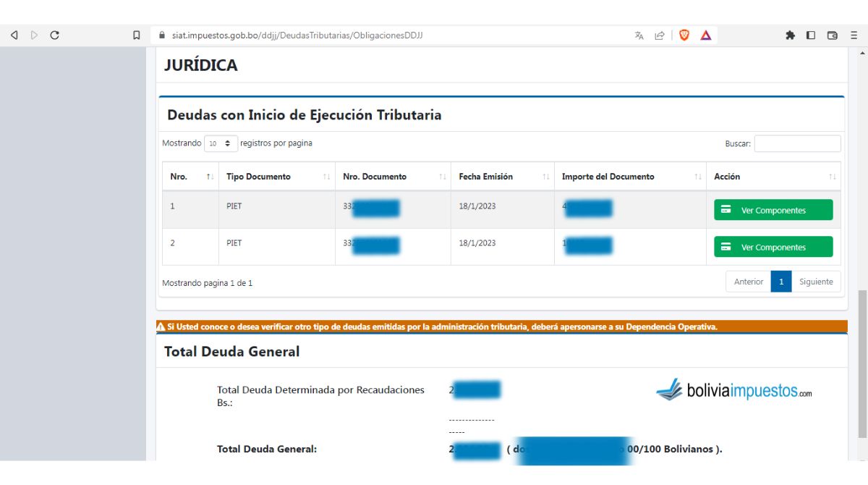Open the Brave Shields lion icon
Viewport: 868px width, 485px height.
pos(684,35)
